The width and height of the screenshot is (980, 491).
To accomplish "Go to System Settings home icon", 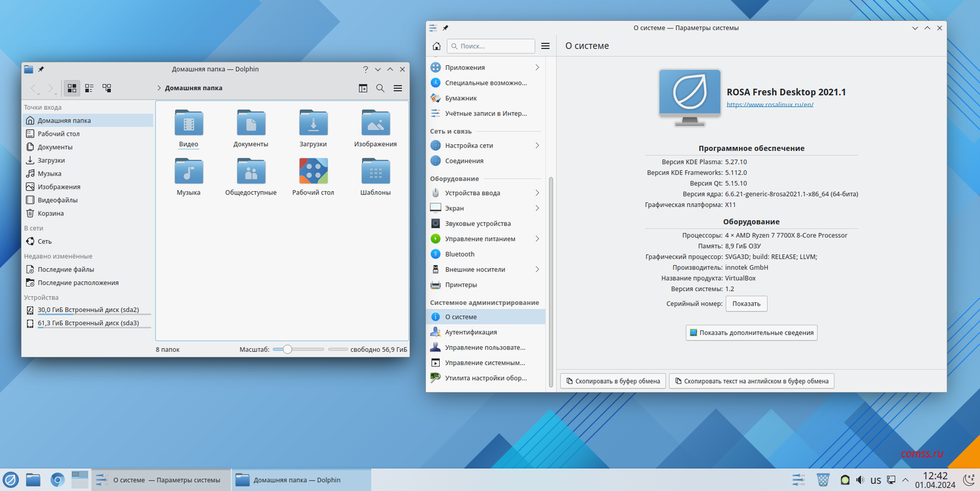I will click(x=436, y=46).
